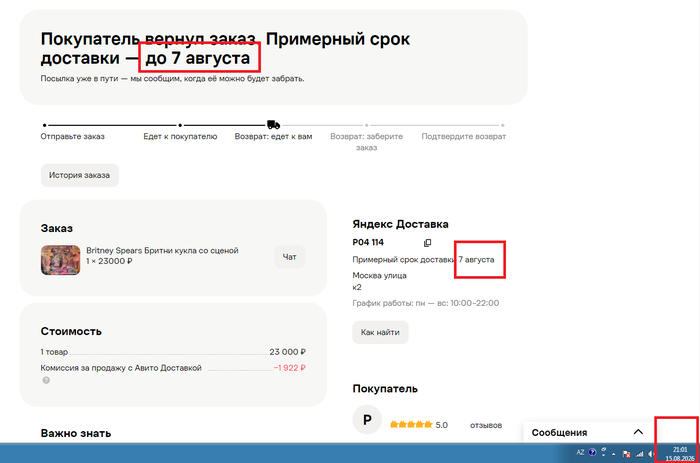Click the tracking number P04 114
Viewport: 700px width, 463px height.
point(368,242)
